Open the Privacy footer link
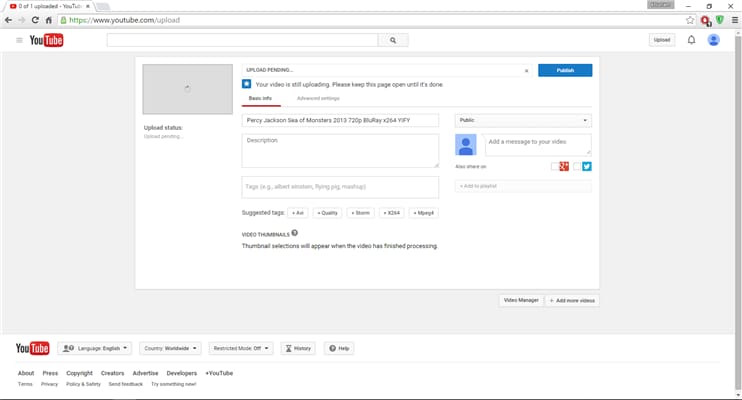Image resolution: width=742 pixels, height=400 pixels. pos(49,384)
